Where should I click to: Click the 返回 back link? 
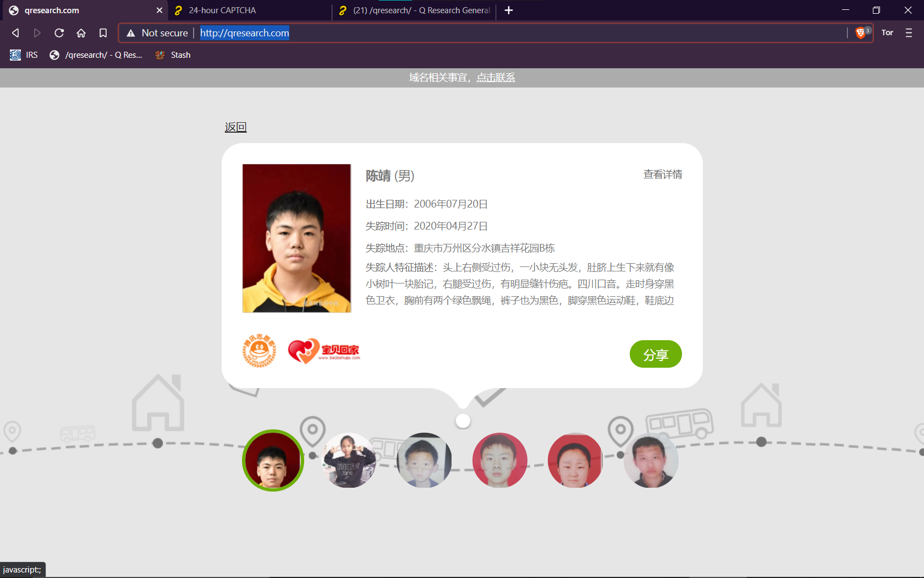[235, 127]
